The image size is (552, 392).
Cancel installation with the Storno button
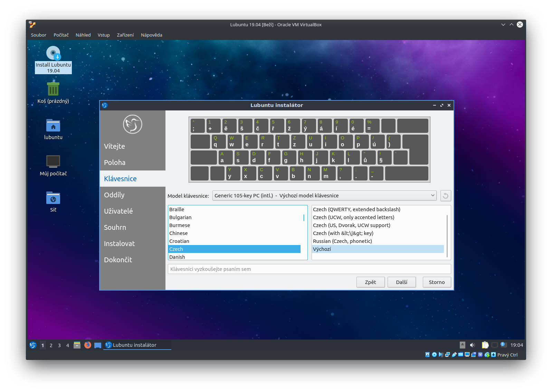tap(437, 282)
